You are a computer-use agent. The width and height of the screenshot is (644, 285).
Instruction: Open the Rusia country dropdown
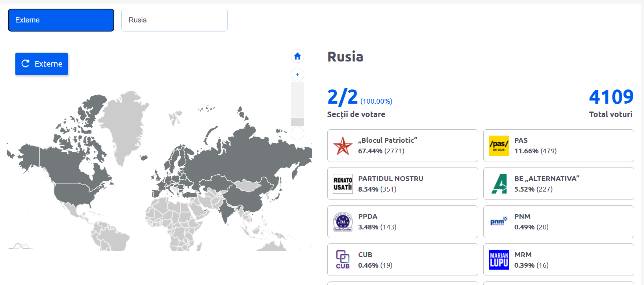coord(174,20)
